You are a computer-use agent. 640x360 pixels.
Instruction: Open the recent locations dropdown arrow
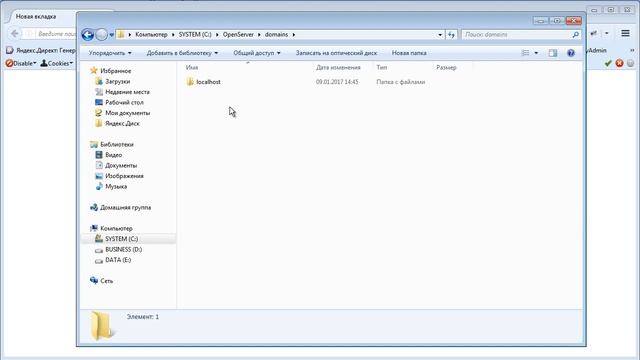111,35
